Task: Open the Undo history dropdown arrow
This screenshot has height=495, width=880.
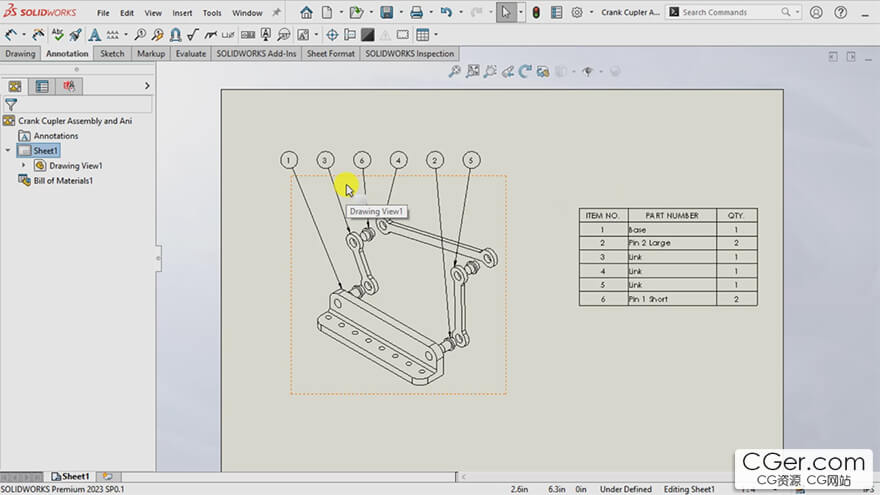Action: (461, 12)
